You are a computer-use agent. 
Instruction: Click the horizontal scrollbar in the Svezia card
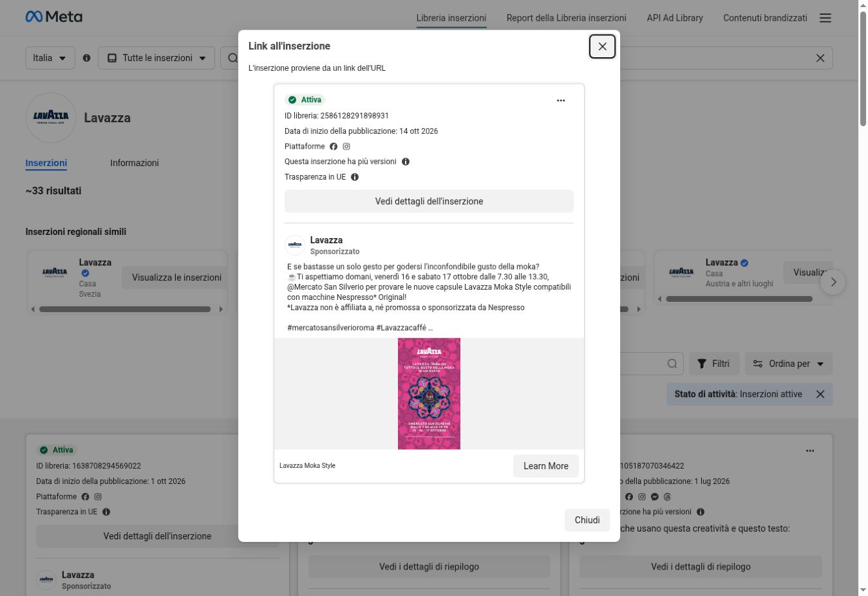point(125,309)
